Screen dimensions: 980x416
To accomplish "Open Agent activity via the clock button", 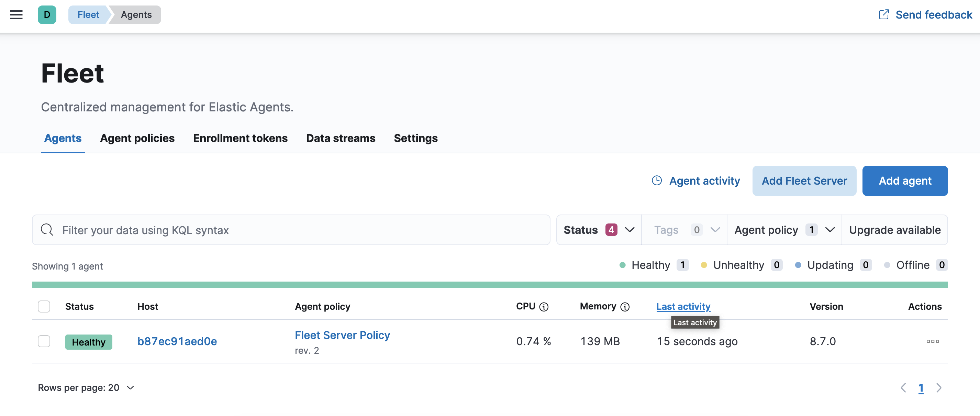I will (x=696, y=181).
